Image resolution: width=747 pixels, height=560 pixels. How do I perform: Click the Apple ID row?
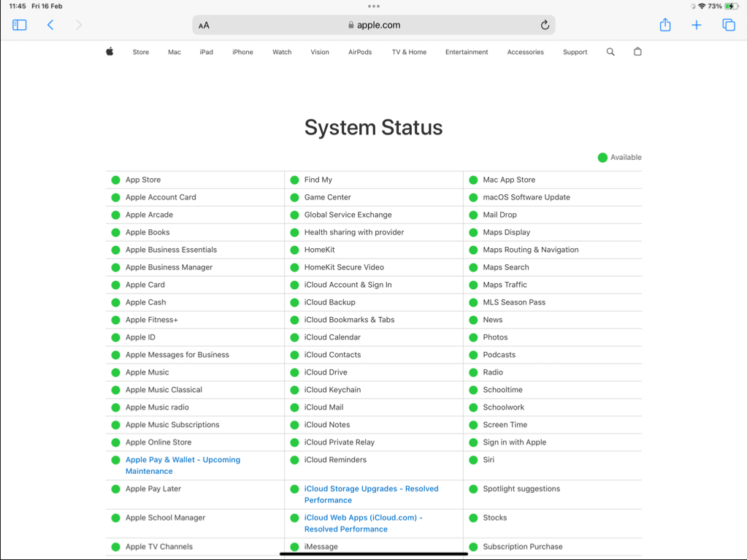click(x=195, y=337)
